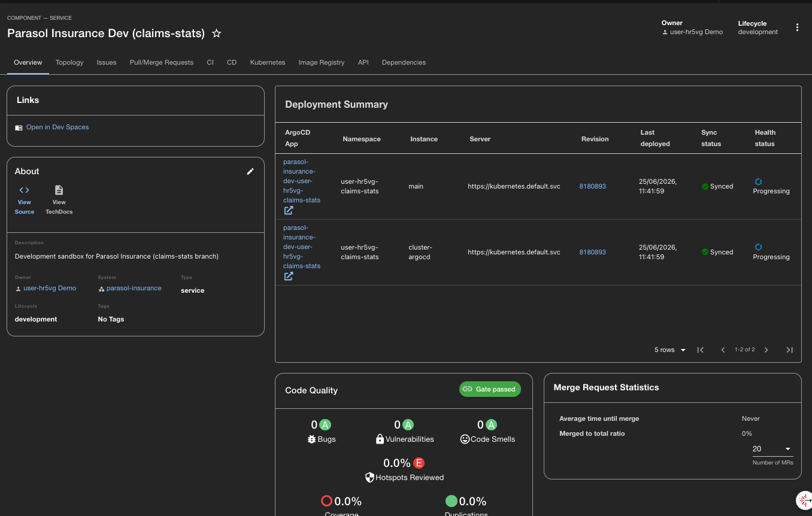Open View TechDocs document icon

[x=59, y=190]
